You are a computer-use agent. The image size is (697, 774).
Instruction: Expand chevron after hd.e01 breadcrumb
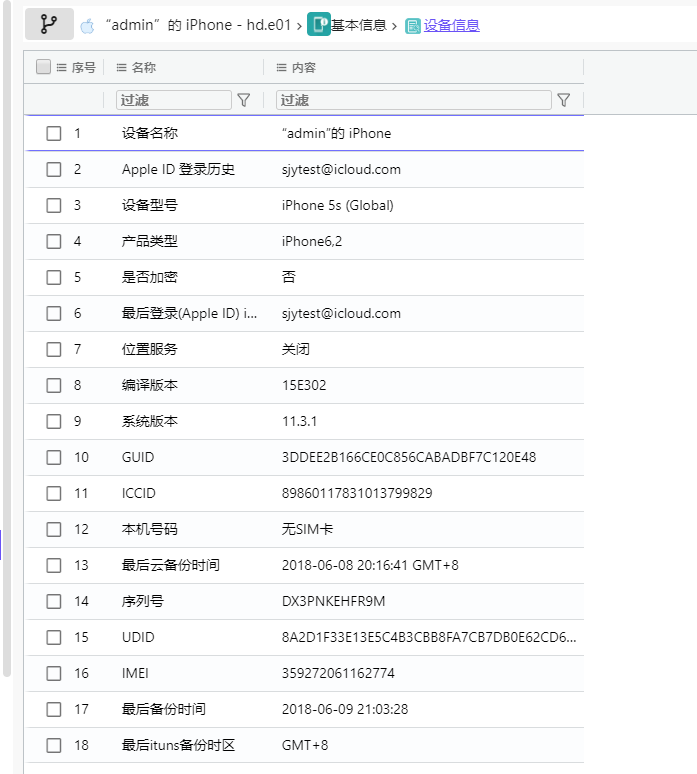(299, 26)
